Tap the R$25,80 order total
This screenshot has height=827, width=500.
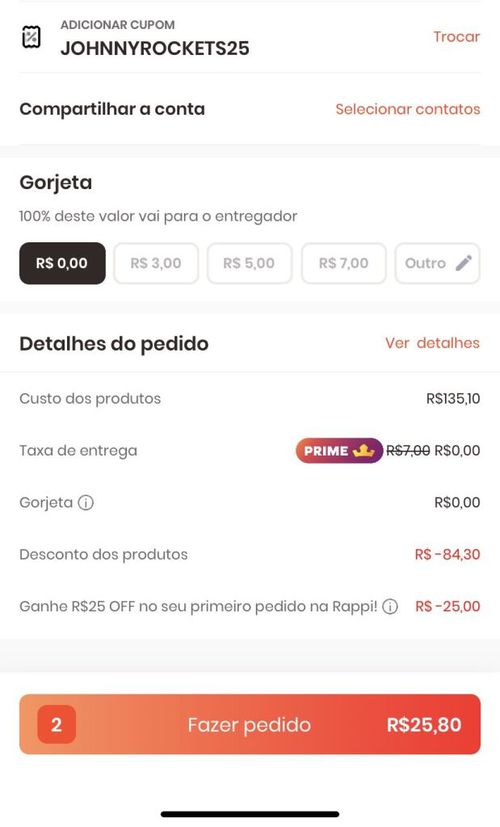click(x=424, y=725)
